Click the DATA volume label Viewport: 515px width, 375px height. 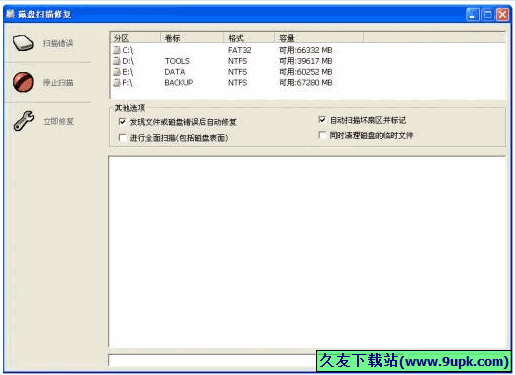pos(175,72)
